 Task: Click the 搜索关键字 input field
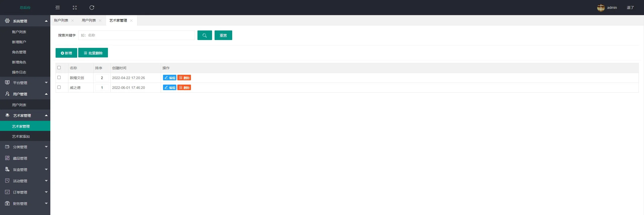(136, 35)
